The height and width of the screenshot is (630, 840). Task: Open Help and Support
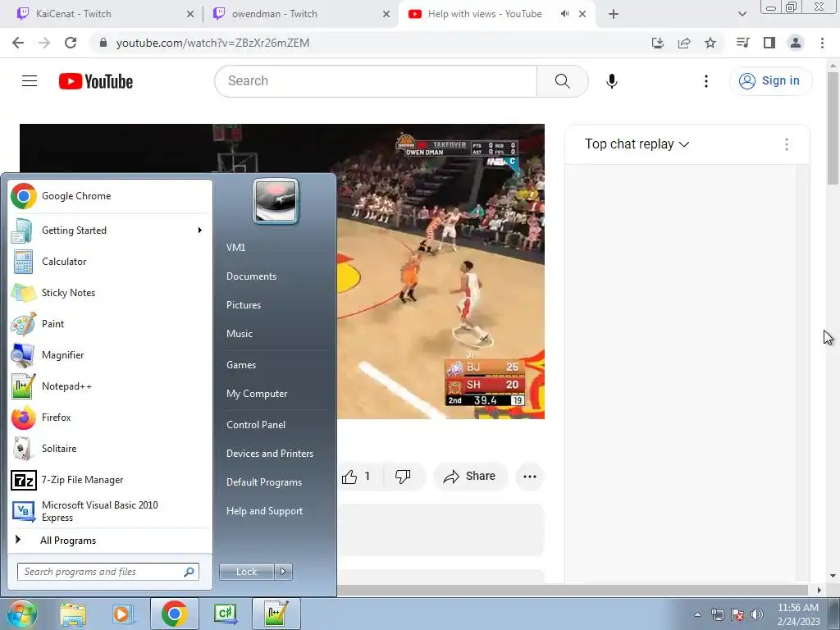pos(264,511)
